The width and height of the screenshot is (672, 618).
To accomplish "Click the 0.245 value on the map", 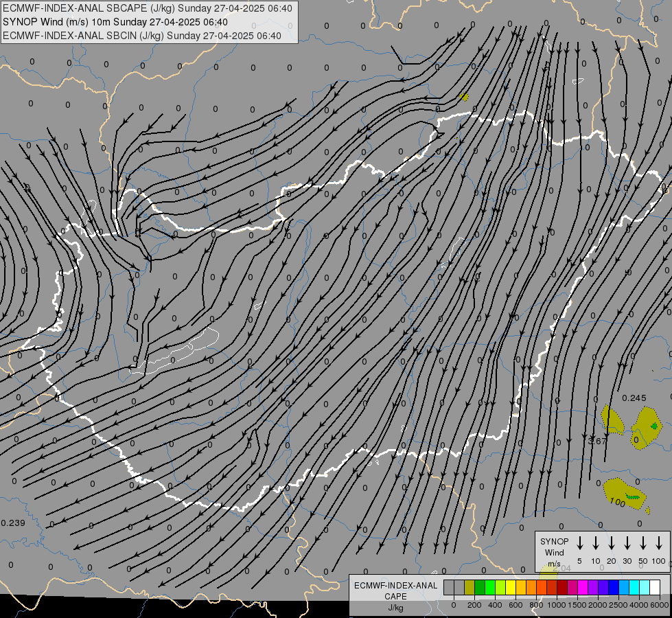I will tap(634, 398).
